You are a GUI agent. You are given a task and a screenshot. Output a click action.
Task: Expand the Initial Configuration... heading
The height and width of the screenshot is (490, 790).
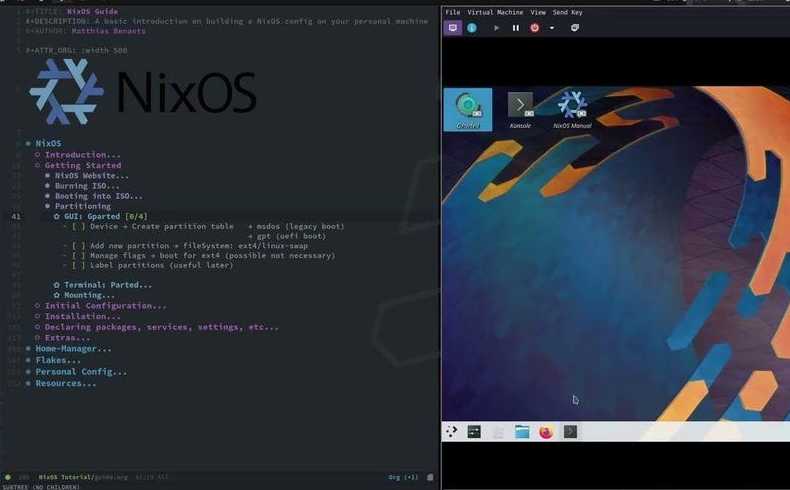coord(105,306)
